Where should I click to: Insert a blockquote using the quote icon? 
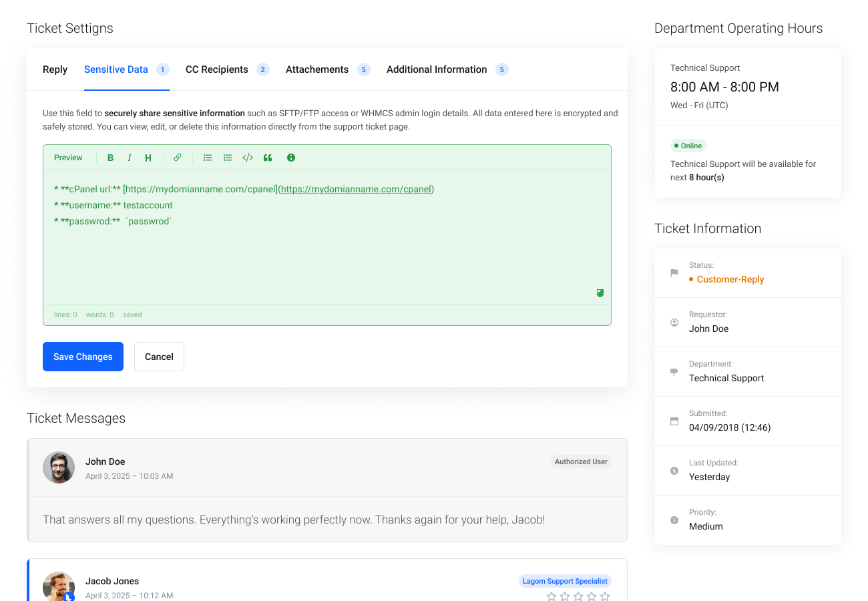pyautogui.click(x=268, y=158)
